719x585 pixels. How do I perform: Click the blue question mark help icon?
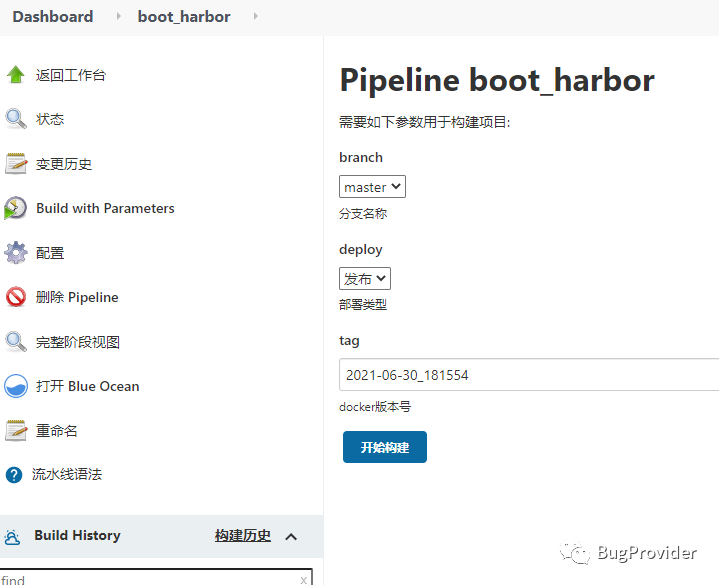point(14,475)
